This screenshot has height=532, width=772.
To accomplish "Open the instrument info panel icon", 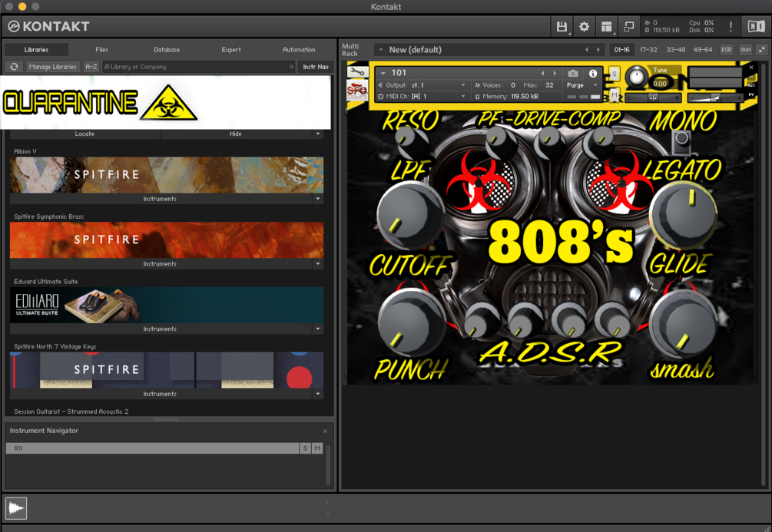I will pos(593,74).
